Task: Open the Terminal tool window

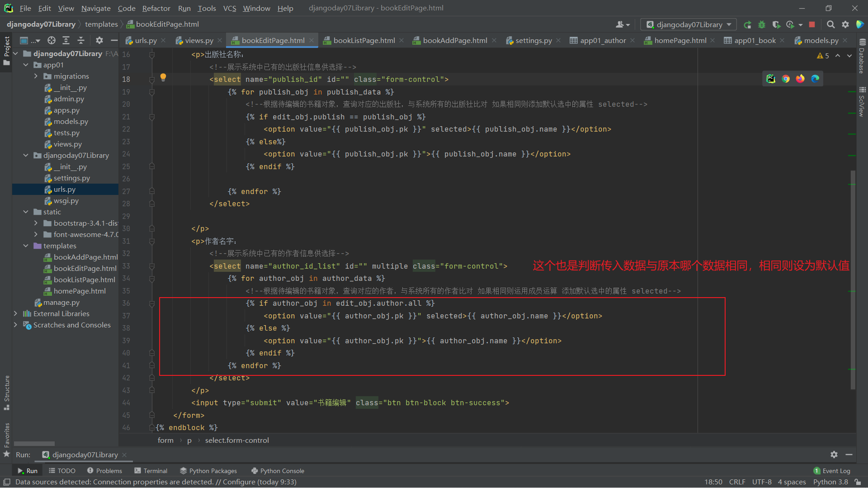Action: tap(151, 471)
